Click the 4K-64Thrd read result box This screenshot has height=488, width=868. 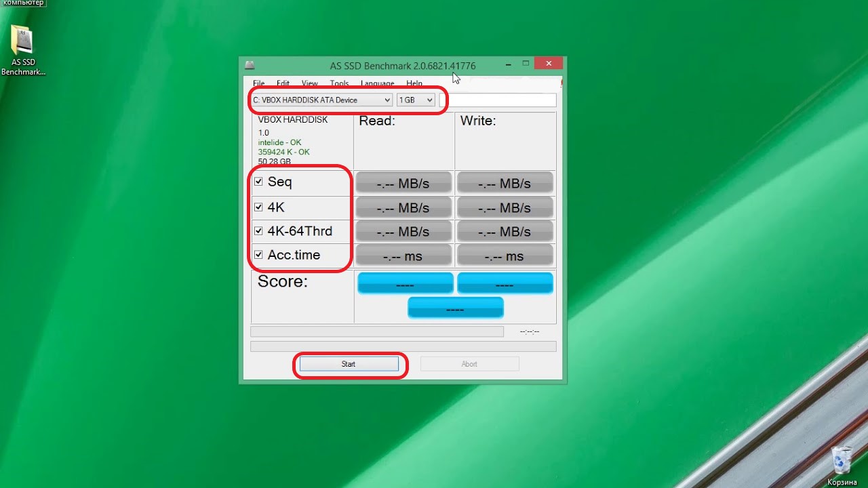tap(403, 231)
